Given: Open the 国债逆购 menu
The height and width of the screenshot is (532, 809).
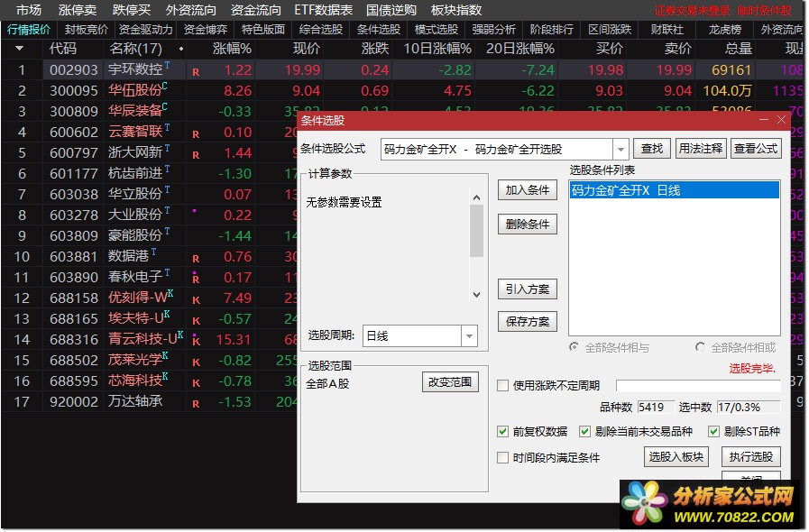Looking at the screenshot, I should 391,10.
